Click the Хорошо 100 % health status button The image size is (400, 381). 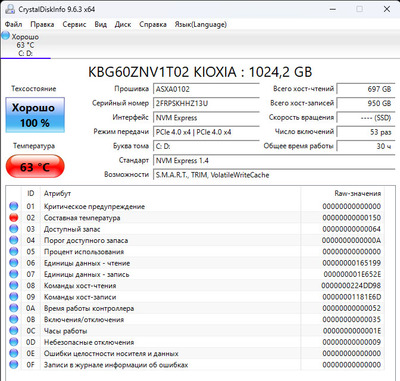pos(35,115)
